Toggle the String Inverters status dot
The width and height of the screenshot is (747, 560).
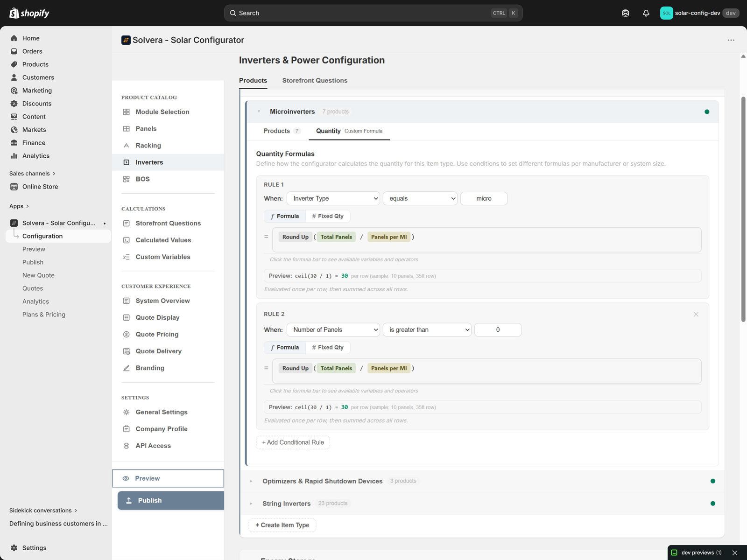(713, 504)
